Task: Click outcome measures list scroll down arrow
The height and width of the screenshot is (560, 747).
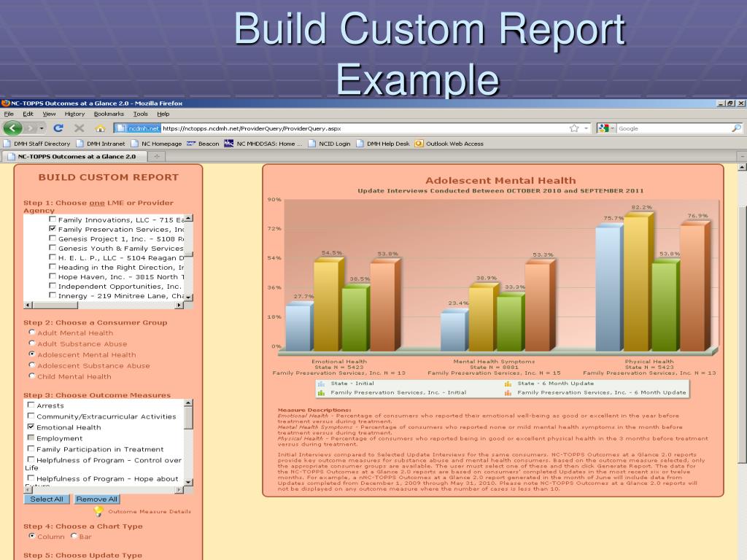Action: (188, 482)
